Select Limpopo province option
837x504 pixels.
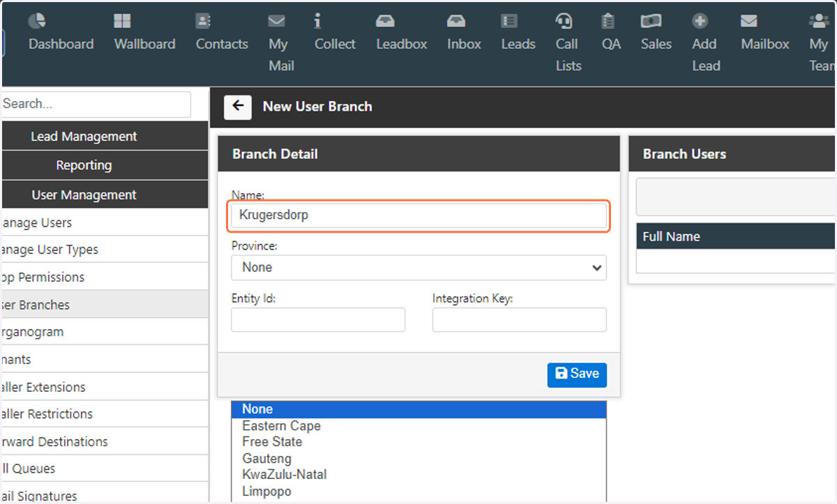tap(418, 491)
